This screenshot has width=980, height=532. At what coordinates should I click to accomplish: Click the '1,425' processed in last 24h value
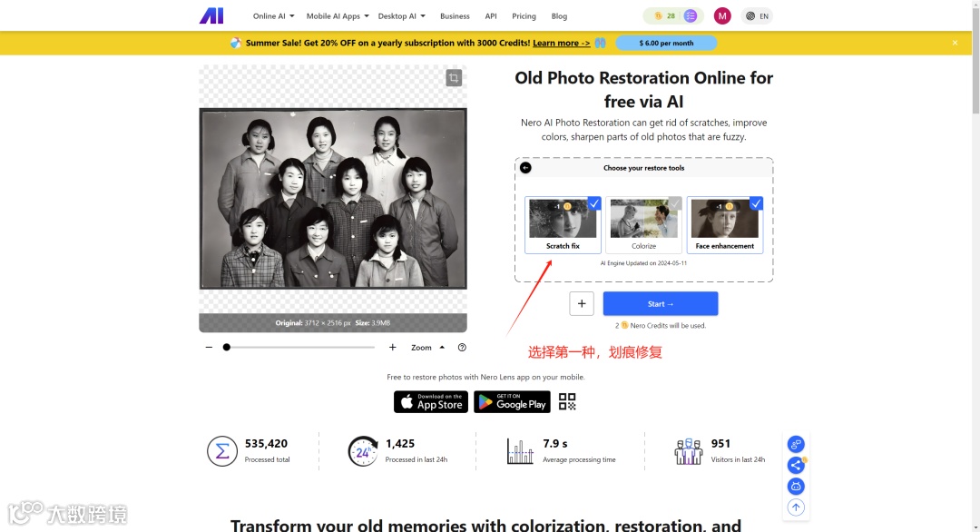point(400,443)
